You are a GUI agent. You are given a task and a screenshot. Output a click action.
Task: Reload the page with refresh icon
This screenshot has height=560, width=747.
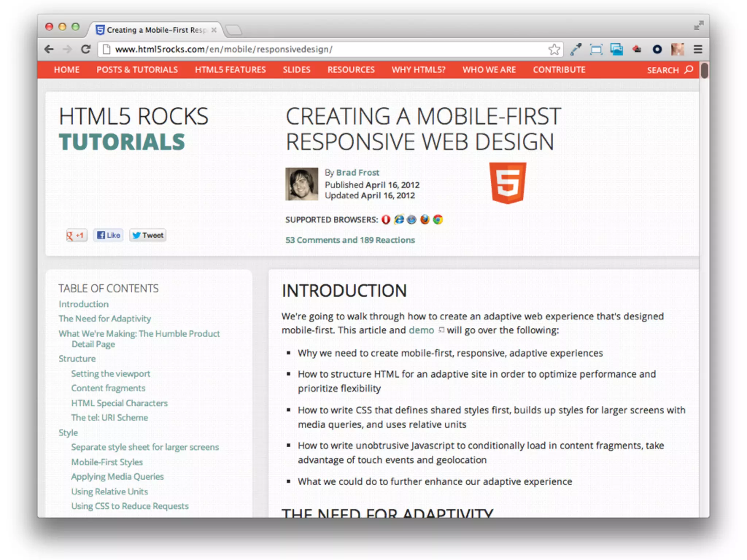point(86,49)
